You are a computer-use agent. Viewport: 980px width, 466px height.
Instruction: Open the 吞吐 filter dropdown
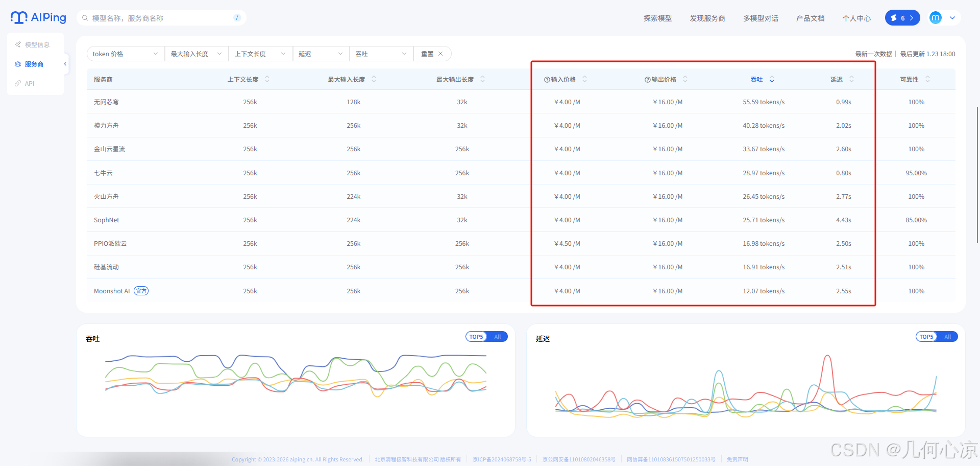point(381,54)
